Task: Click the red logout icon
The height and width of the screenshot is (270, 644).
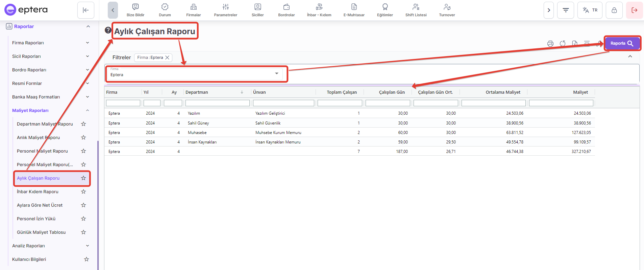Action: click(x=634, y=10)
